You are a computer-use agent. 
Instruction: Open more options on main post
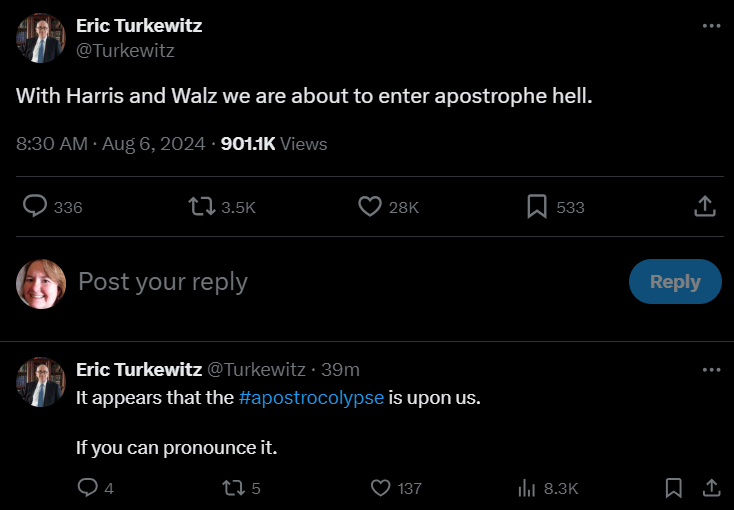pos(711,26)
